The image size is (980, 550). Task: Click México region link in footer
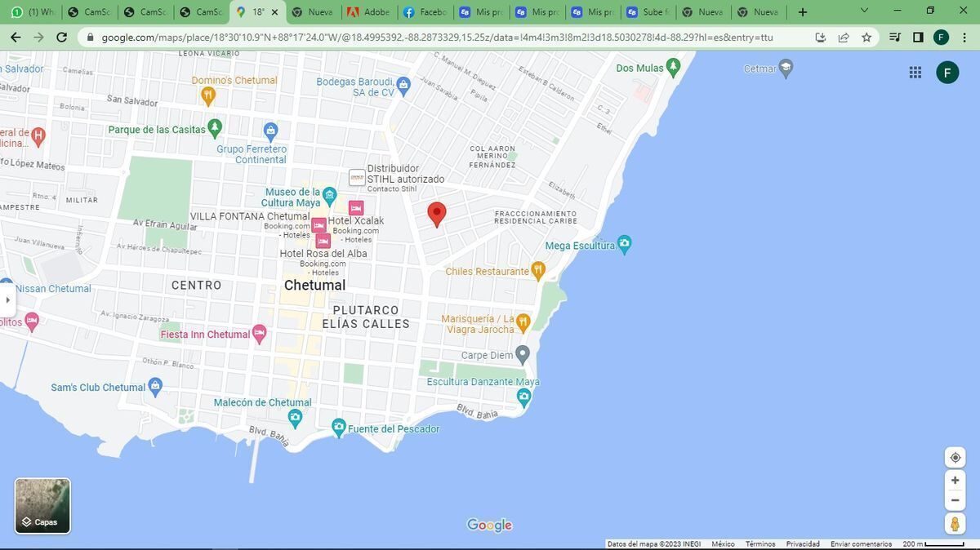(723, 544)
